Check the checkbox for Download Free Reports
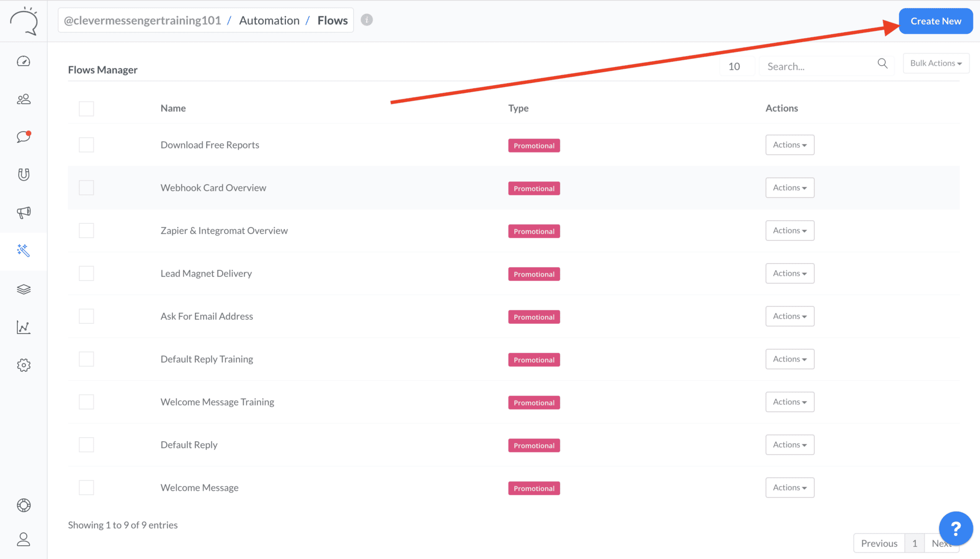This screenshot has height=559, width=980. click(x=86, y=144)
